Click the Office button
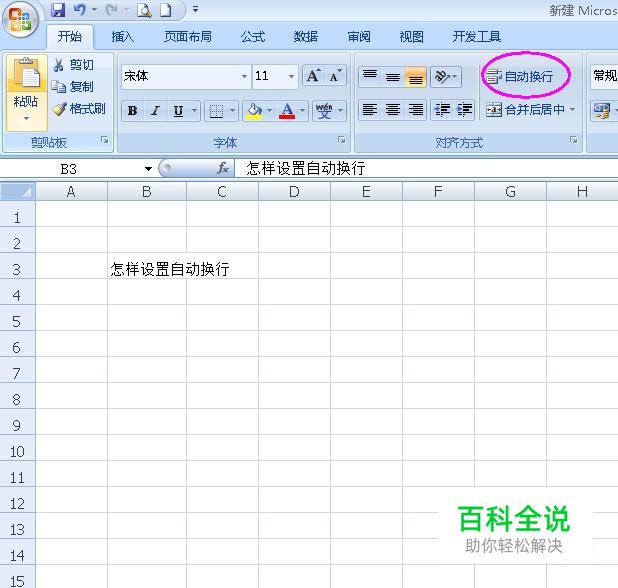Image resolution: width=618 pixels, height=588 pixels. click(x=20, y=20)
